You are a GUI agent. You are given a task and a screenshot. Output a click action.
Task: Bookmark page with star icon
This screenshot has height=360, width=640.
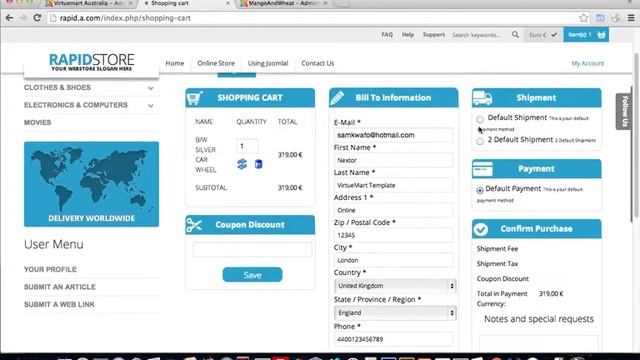pyautogui.click(x=584, y=18)
